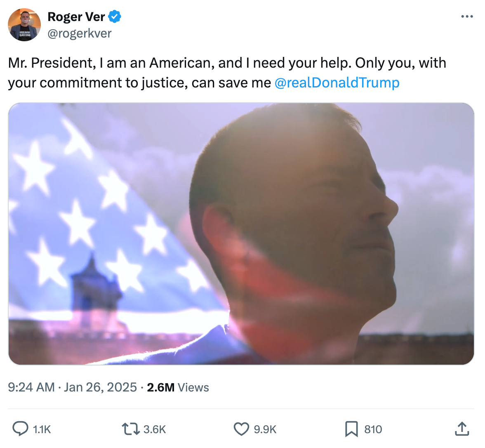The width and height of the screenshot is (485, 448).
Task: Play the video with the flag overlay
Action: point(241,234)
